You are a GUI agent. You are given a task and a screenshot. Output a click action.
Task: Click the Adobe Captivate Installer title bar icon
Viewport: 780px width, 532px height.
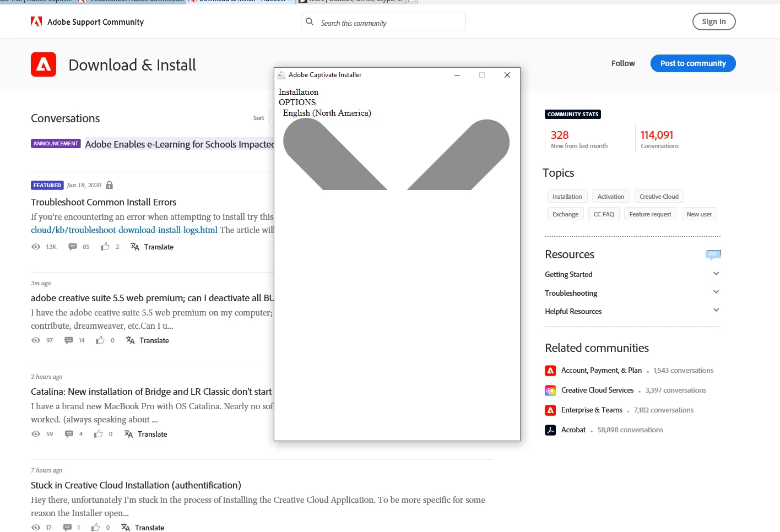coord(281,75)
